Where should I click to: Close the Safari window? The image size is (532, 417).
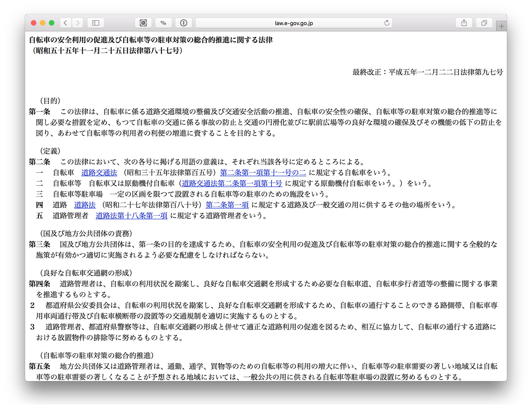point(34,23)
